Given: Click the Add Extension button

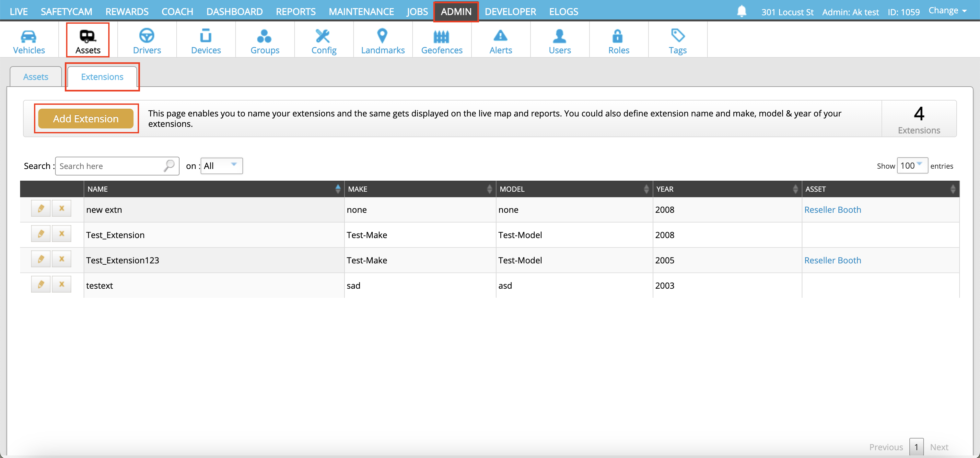Looking at the screenshot, I should 86,119.
